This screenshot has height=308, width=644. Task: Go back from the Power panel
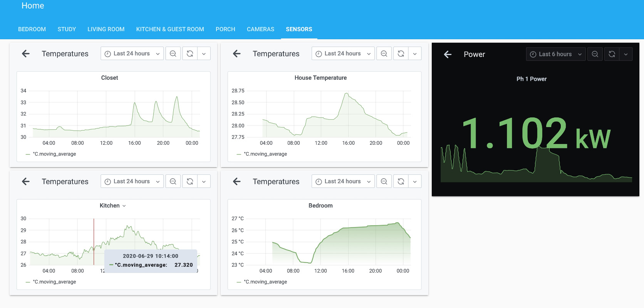(x=448, y=55)
